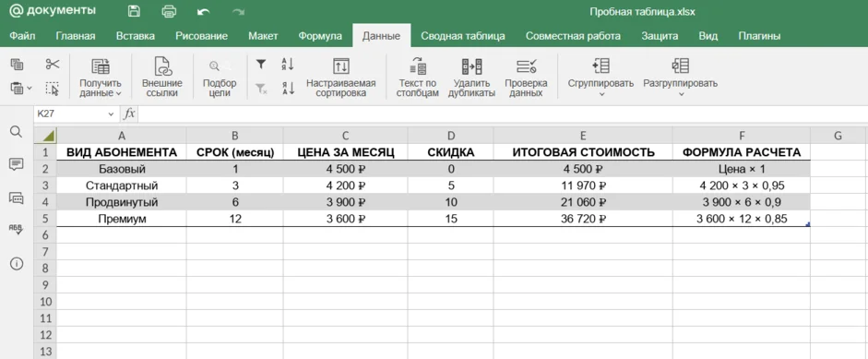The width and height of the screenshot is (868, 359).
Task: Click Текст по столбцам
Action: pyautogui.click(x=418, y=78)
